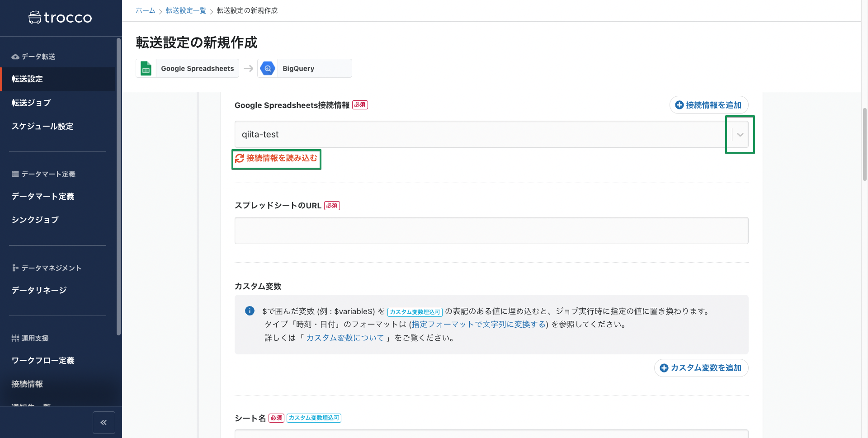Click the データマート定義 section list icon
Image resolution: width=868 pixels, height=438 pixels.
(x=15, y=174)
